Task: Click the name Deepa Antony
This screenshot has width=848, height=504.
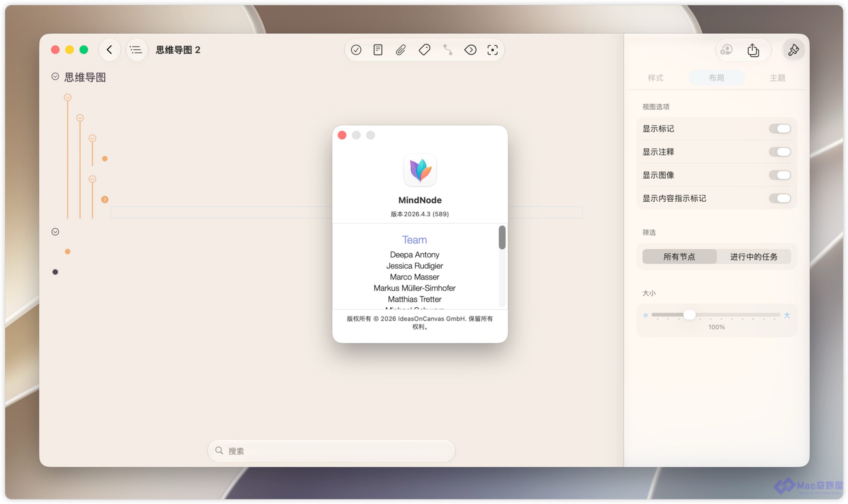Action: click(414, 255)
